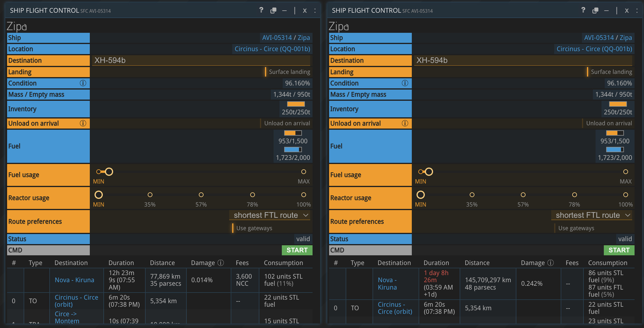Select 57% reactor usage in left panel

[x=201, y=195]
